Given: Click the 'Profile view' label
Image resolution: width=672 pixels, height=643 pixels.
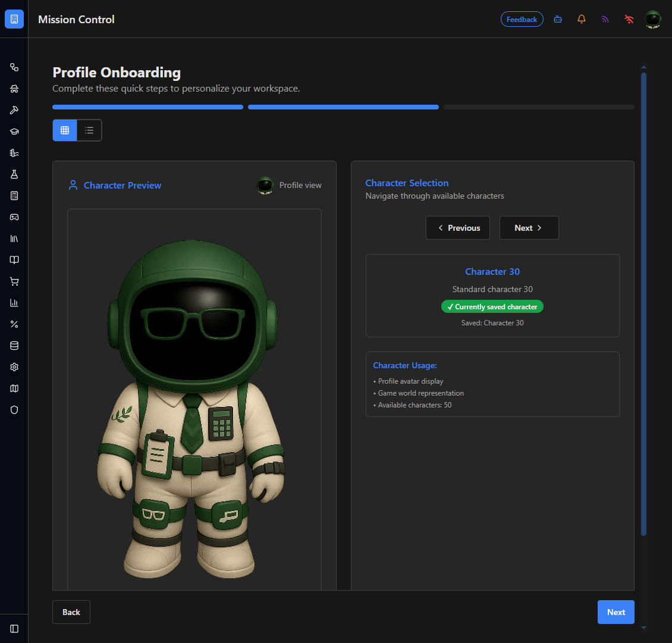Looking at the screenshot, I should 300,185.
